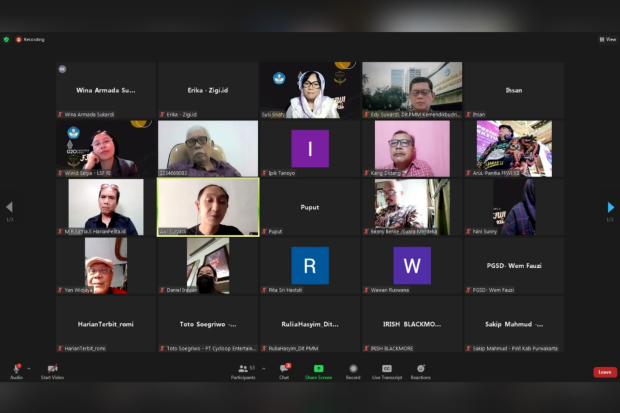Image resolution: width=620 pixels, height=413 pixels.
Task: Unmute the Audio microphone icon
Action: [x=17, y=369]
